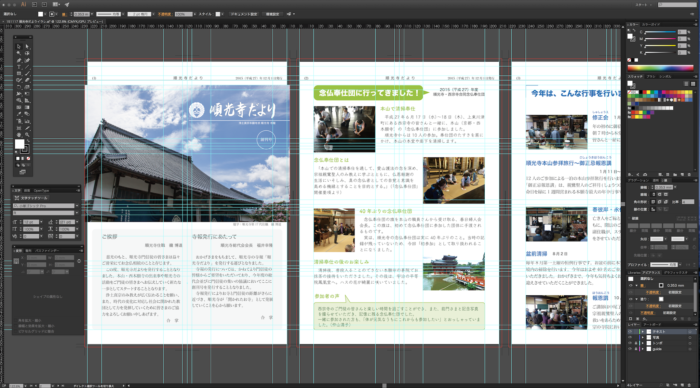Switch to the アートボード tab
Image resolution: width=700 pixels, height=388 pixels.
pyautogui.click(x=651, y=325)
